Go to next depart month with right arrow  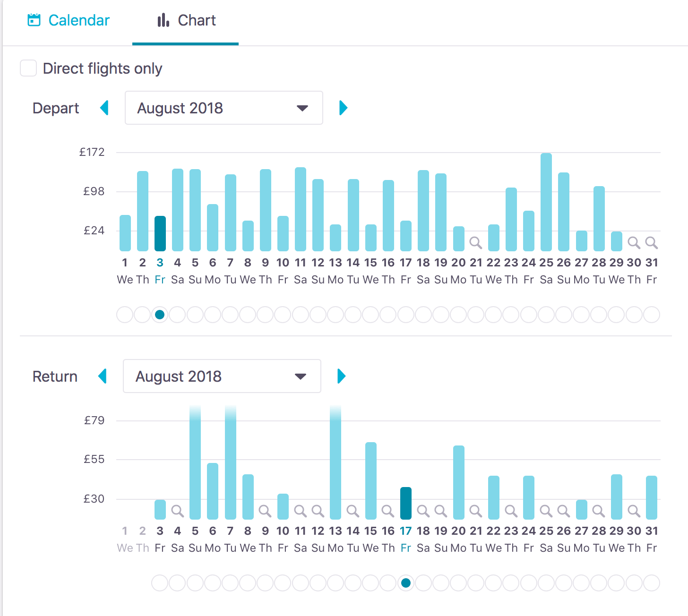pos(343,108)
